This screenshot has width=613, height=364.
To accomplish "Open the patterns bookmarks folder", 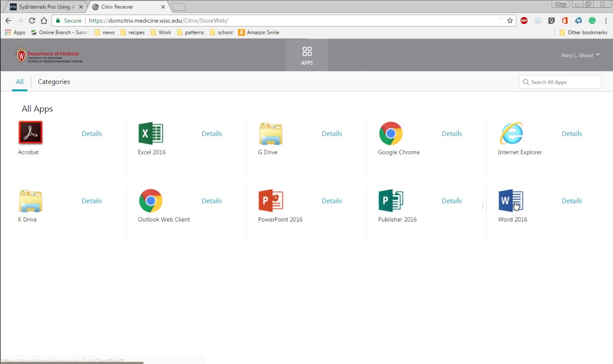I will pyautogui.click(x=190, y=32).
